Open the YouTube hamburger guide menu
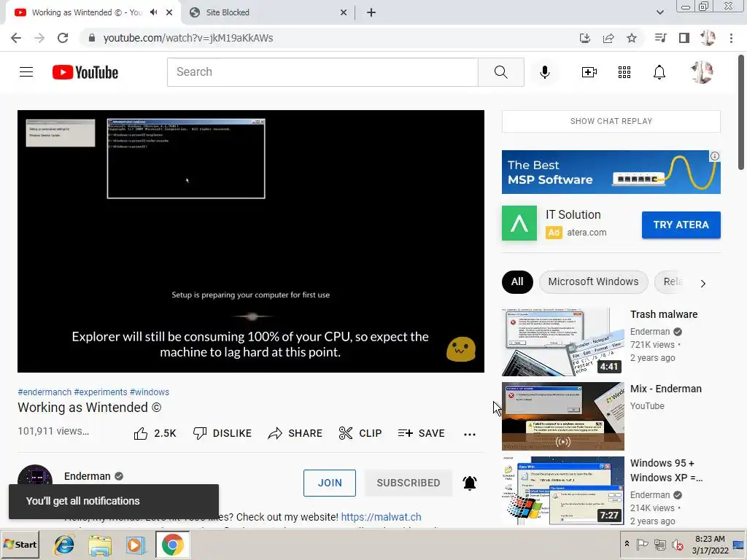 (x=26, y=72)
